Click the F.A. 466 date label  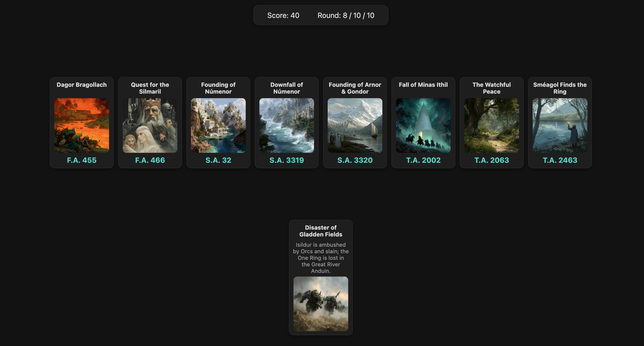point(150,160)
